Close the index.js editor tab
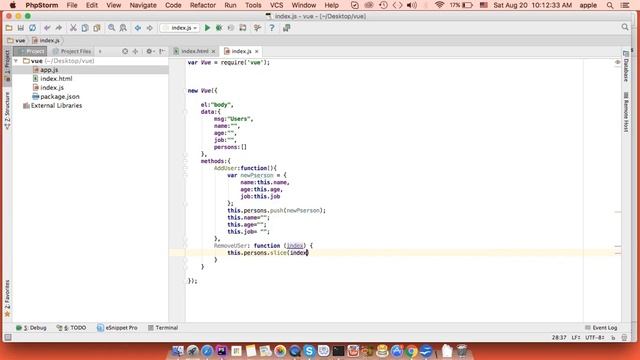The width and height of the screenshot is (640, 360). point(257,51)
